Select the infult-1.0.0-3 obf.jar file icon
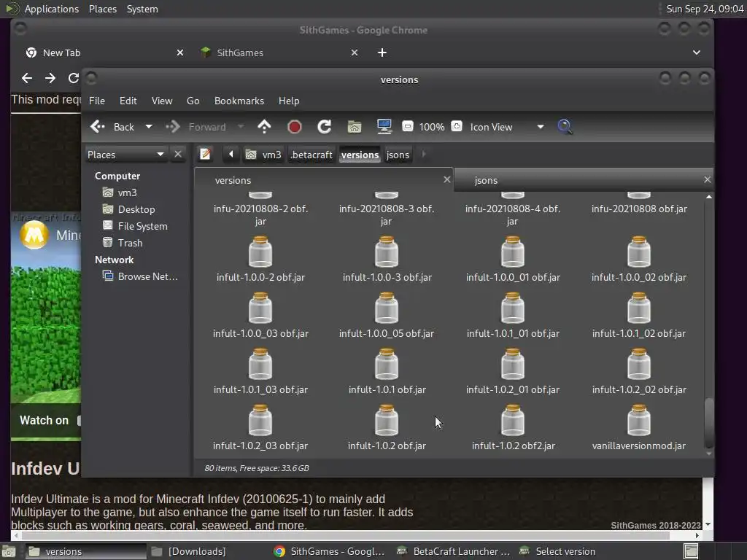 387,252
